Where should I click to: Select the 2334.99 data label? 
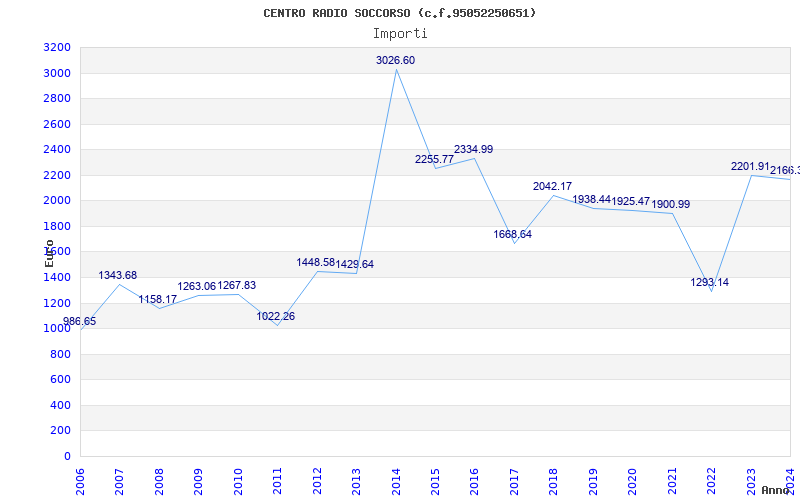pyautogui.click(x=473, y=149)
